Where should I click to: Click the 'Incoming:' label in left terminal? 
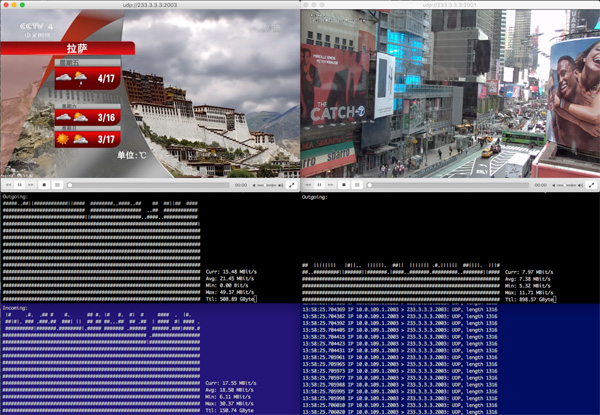[x=15, y=308]
